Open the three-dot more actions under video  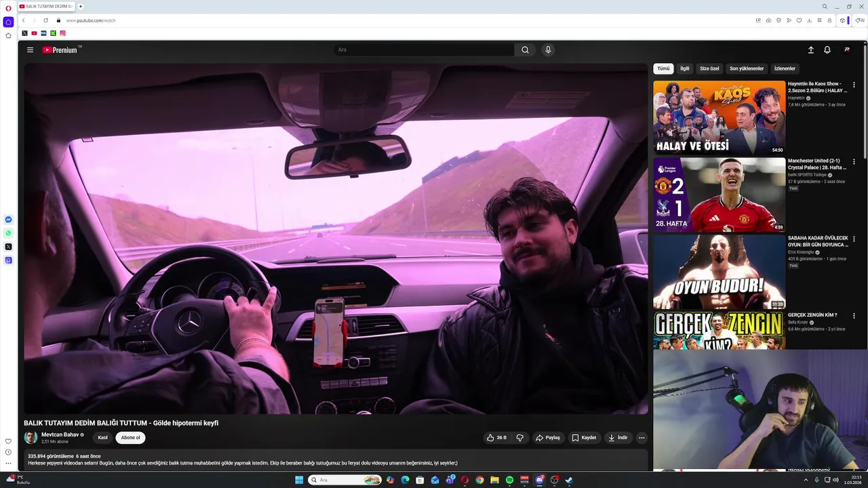[x=642, y=438]
